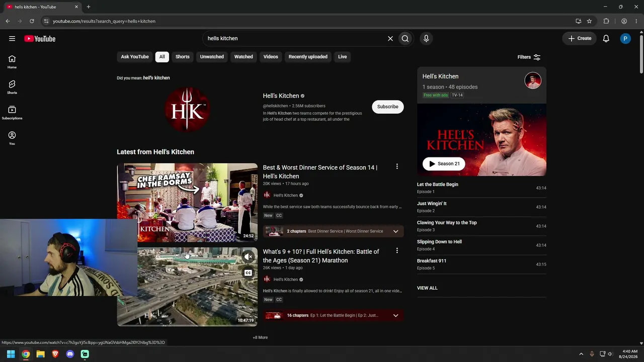This screenshot has width=644, height=362.
Task: Click VIEW ALL episodes
Action: pos(427,288)
